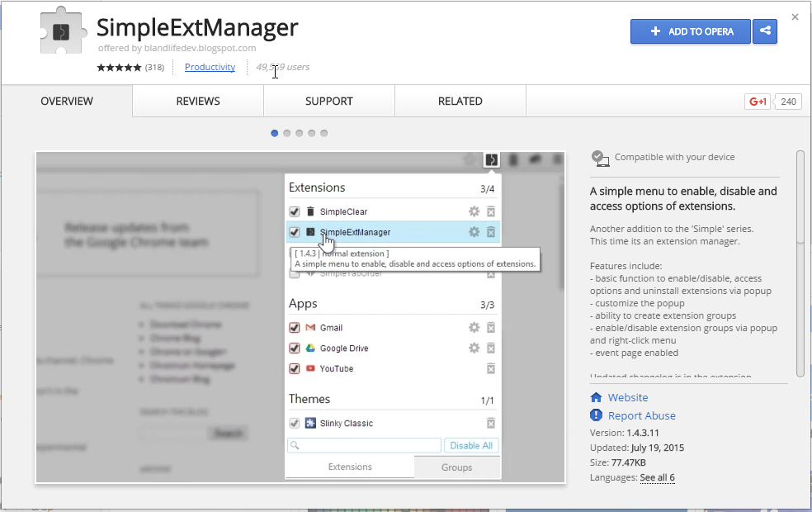Select the second screenshot carousel dot
The height and width of the screenshot is (512, 812).
click(x=287, y=133)
